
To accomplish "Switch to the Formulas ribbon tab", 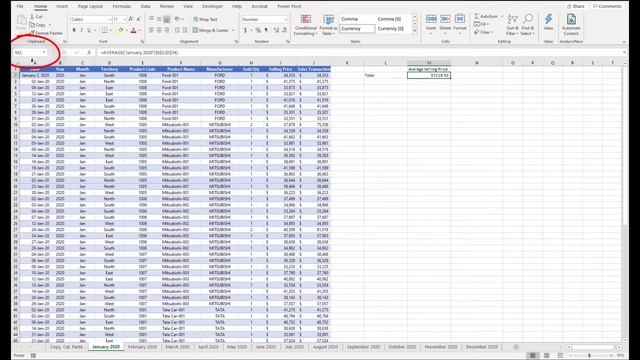I will coord(122,6).
